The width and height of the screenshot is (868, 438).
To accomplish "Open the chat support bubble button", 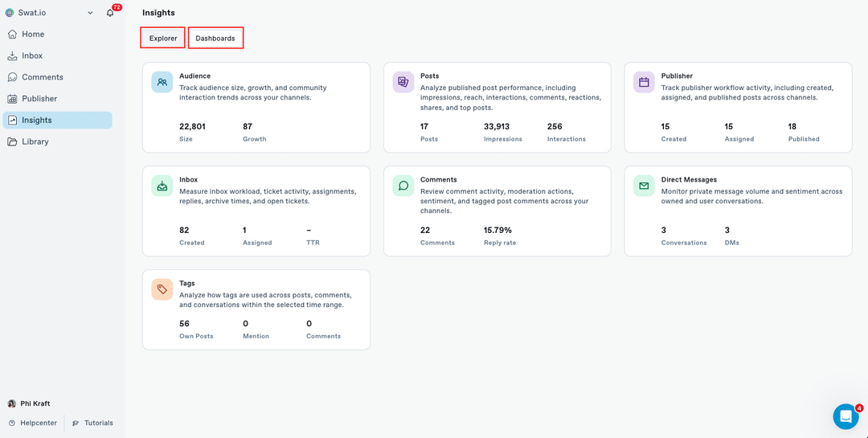I will [845, 417].
